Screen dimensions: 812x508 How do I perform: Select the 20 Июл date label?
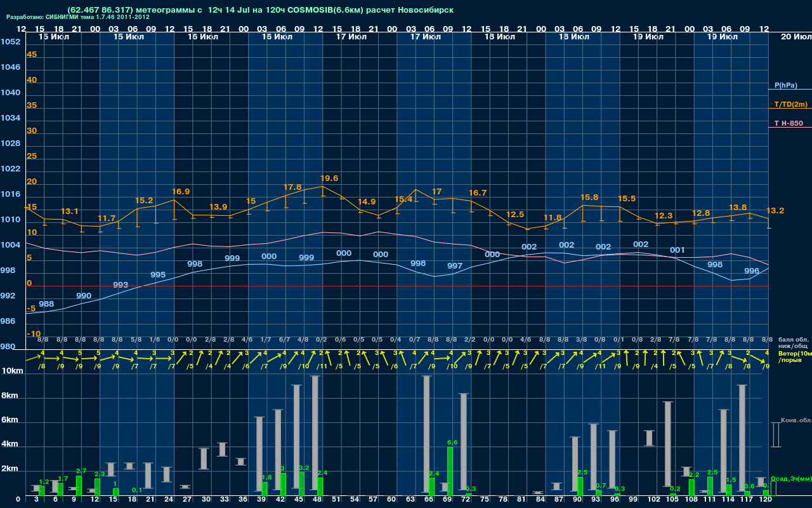(x=796, y=37)
